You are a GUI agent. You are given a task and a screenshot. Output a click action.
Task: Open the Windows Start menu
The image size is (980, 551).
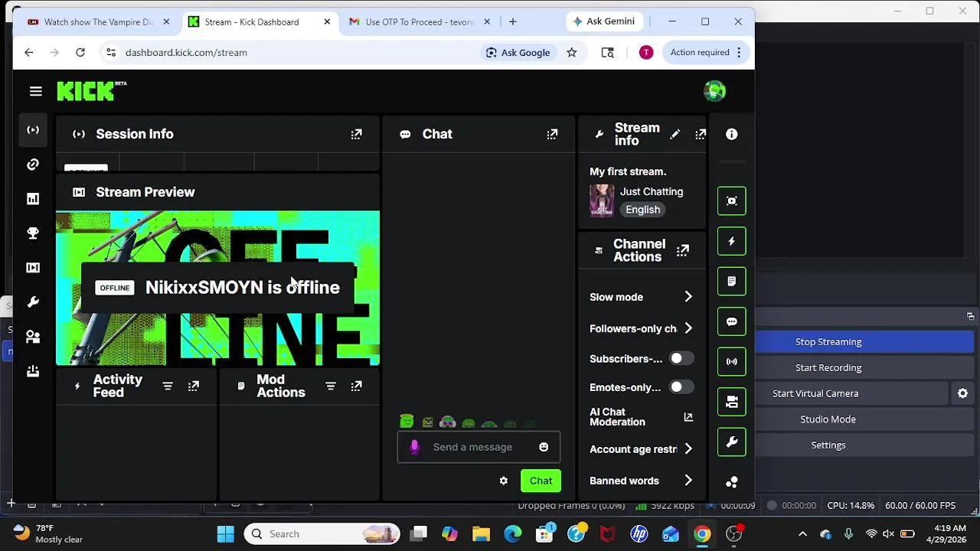tap(225, 533)
